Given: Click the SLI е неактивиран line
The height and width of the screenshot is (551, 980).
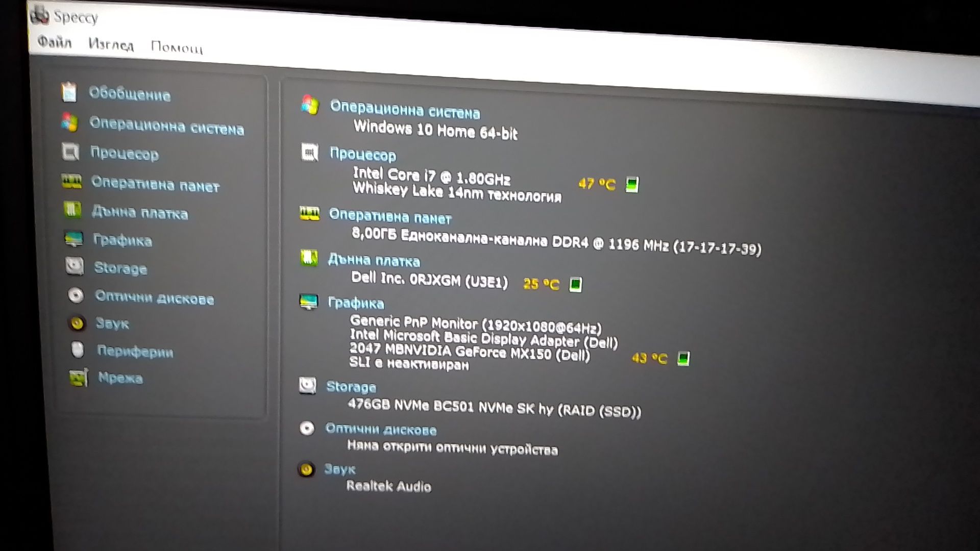Looking at the screenshot, I should [409, 363].
